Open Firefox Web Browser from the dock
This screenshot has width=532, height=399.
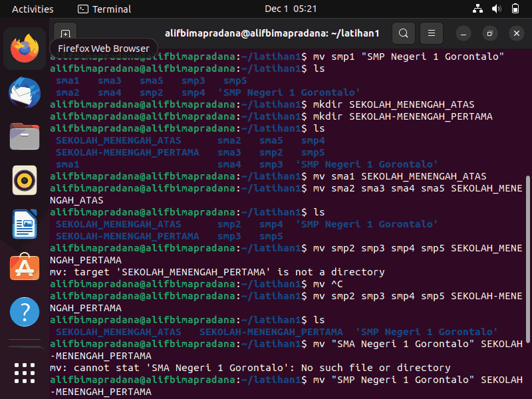tap(25, 49)
